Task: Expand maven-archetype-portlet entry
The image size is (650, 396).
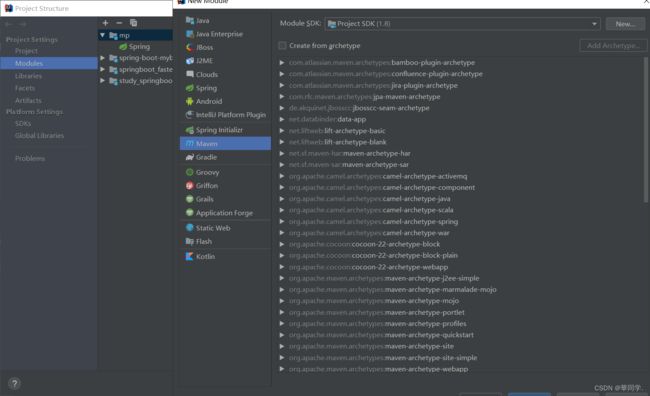Action: coord(282,312)
